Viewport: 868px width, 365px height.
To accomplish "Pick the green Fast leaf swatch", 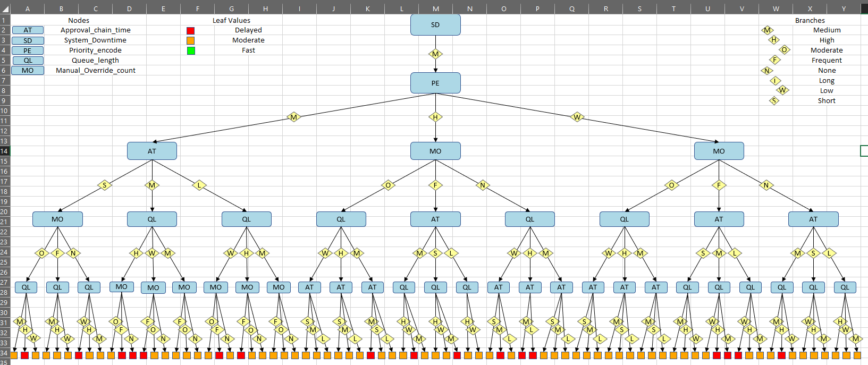I will (x=190, y=51).
